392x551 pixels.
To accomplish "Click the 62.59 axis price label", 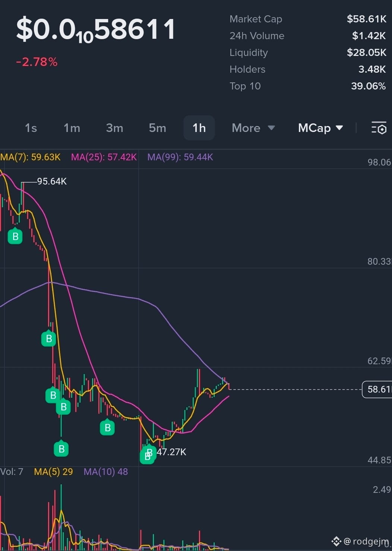I will (379, 361).
